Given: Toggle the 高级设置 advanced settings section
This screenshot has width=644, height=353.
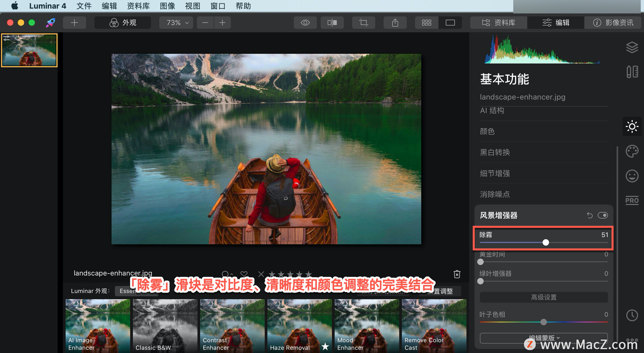Looking at the screenshot, I should tap(544, 297).
